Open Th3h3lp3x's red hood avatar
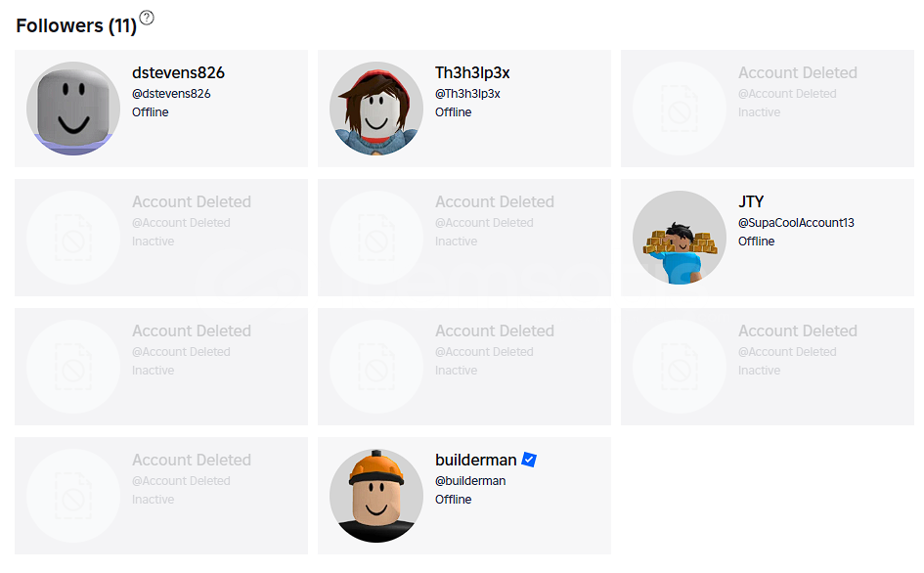The image size is (924, 573). pos(376,109)
